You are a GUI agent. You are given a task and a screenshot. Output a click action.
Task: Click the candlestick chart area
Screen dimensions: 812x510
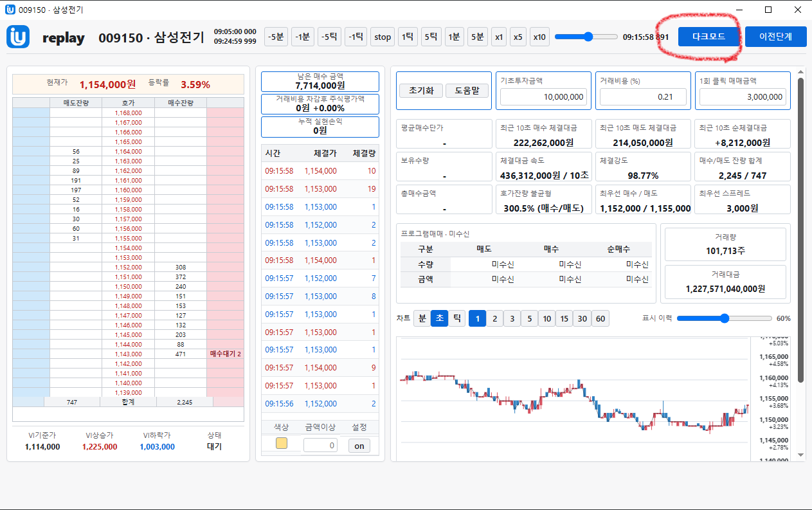click(573, 399)
